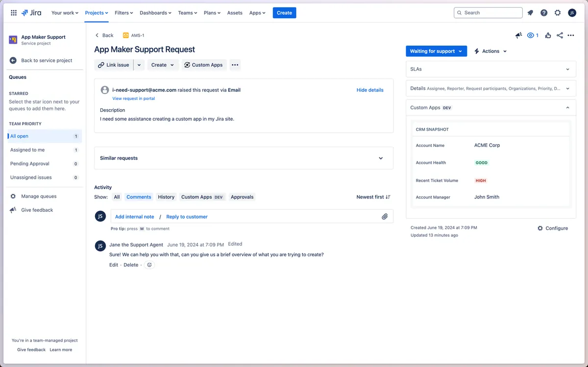Open the Configure gear link

tap(553, 228)
